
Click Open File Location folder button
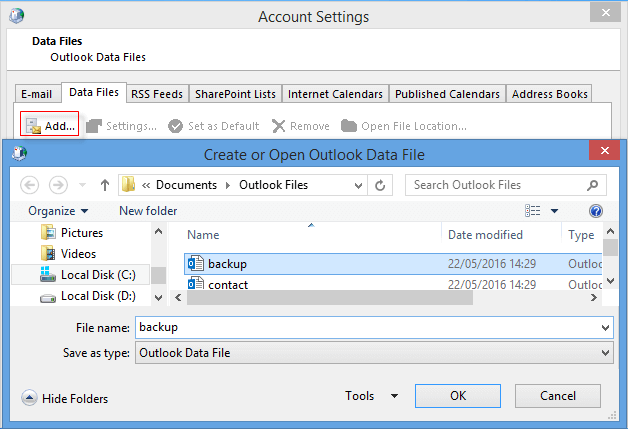coord(404,126)
